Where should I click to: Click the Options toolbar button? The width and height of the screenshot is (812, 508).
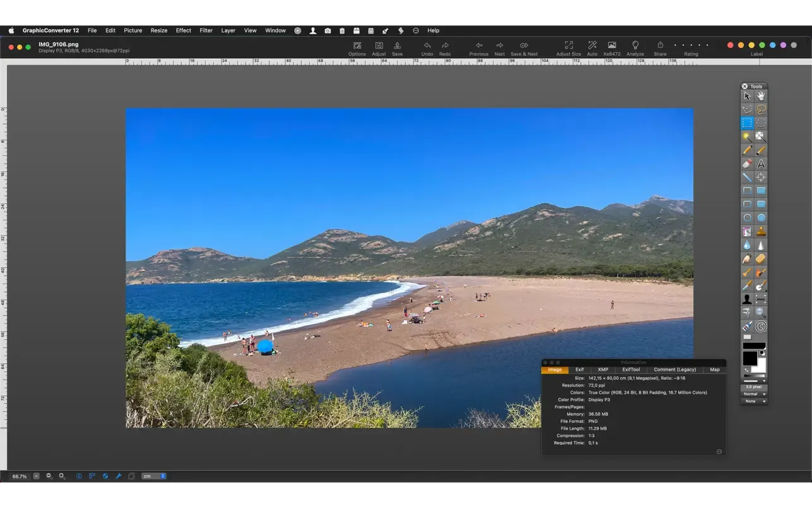[x=357, y=49]
